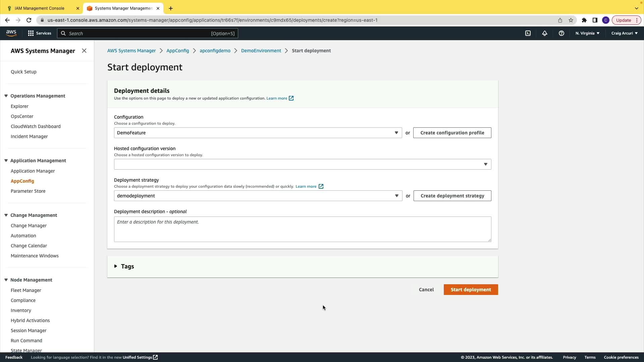
Task: Collapse Operations Management sidebar group
Action: [x=6, y=96]
